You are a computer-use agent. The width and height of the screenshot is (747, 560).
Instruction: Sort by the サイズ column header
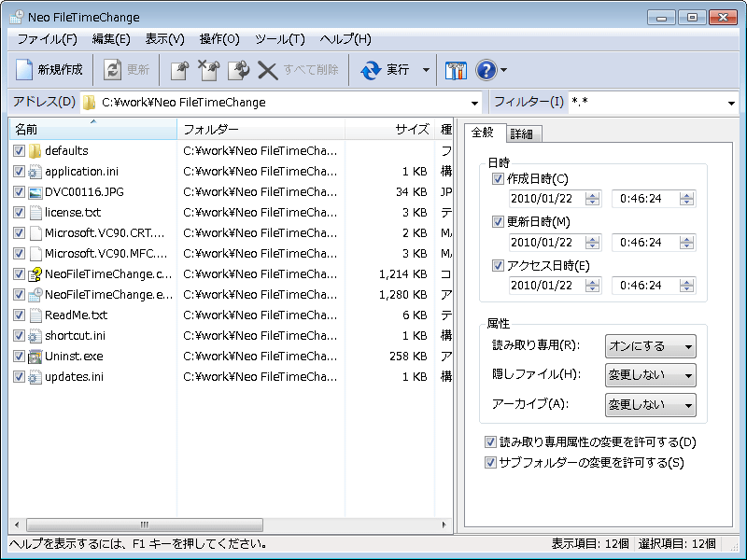point(389,129)
